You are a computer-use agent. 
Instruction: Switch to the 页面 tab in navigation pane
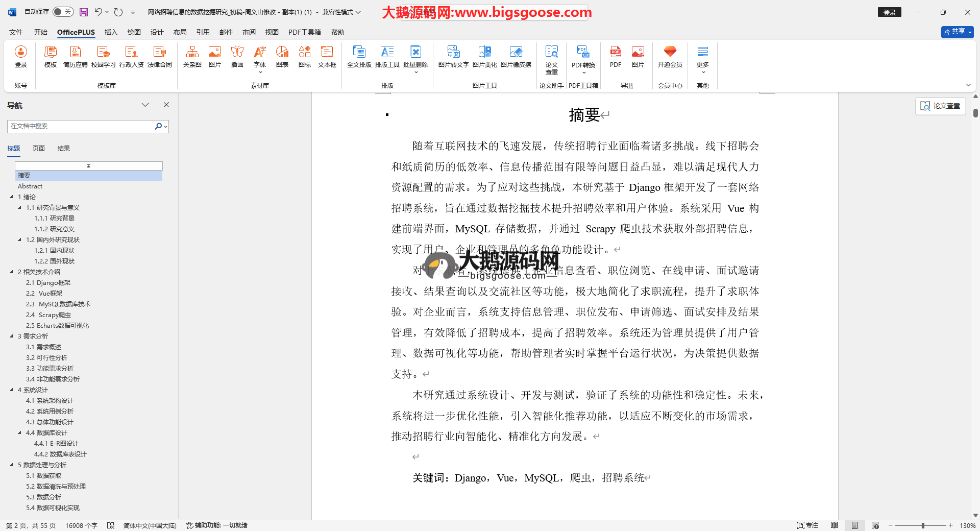39,149
